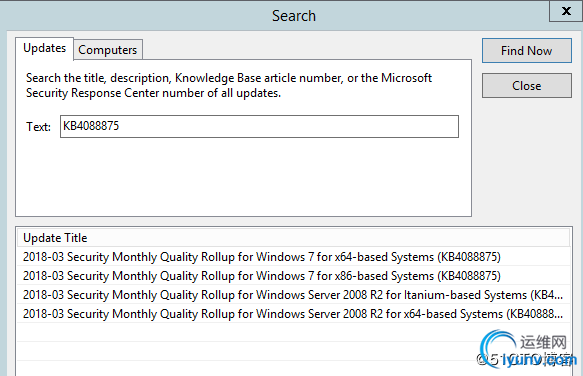Close the Search dialog with the X
This screenshot has width=583, height=376.
click(566, 11)
